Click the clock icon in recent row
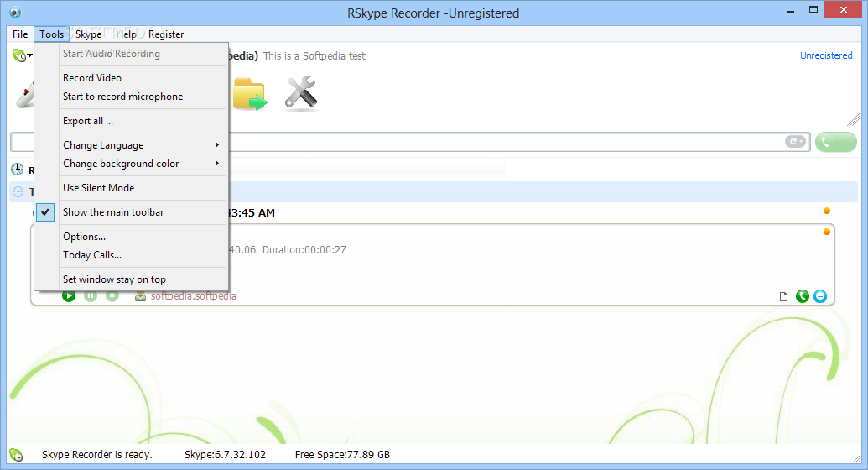 (x=17, y=169)
